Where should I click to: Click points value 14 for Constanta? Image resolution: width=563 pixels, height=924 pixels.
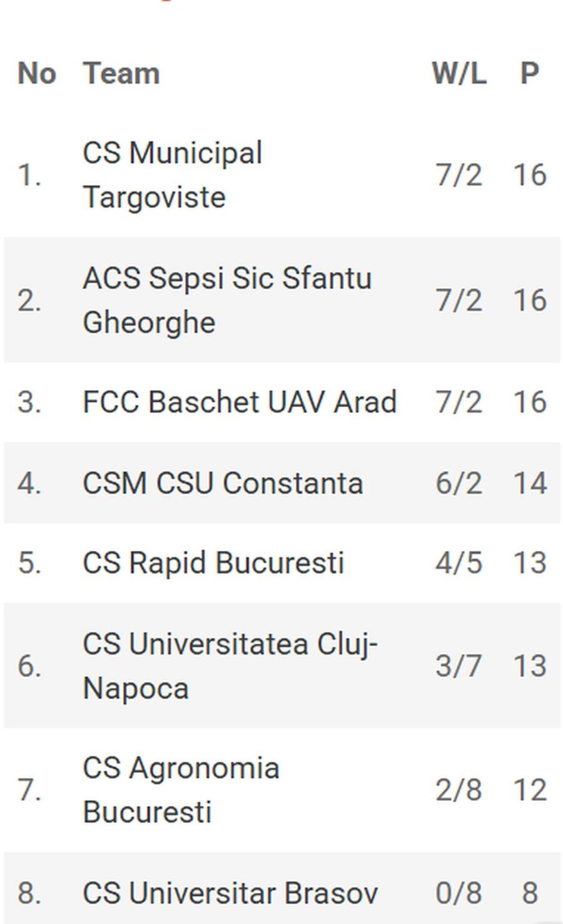click(530, 483)
